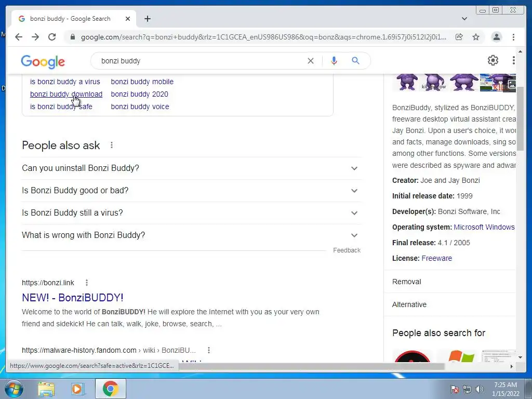Click the padlock site info icon
This screenshot has height=399, width=532.
pos(72,37)
